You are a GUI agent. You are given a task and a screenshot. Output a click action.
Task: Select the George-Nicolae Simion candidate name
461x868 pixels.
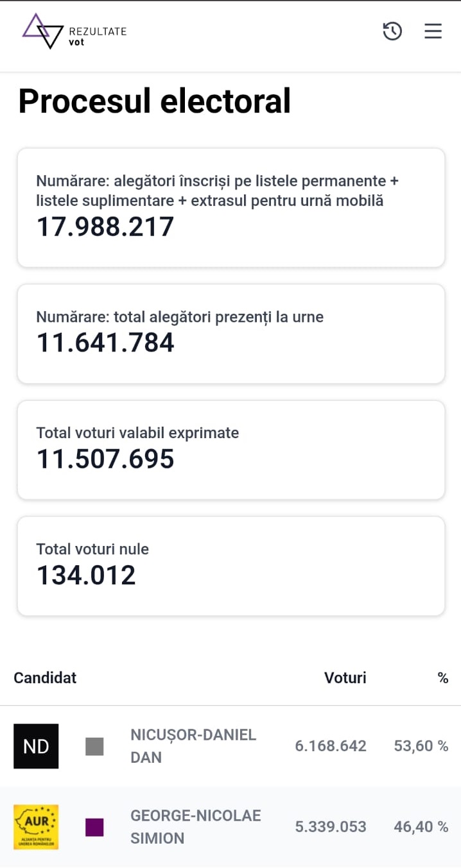click(x=195, y=827)
